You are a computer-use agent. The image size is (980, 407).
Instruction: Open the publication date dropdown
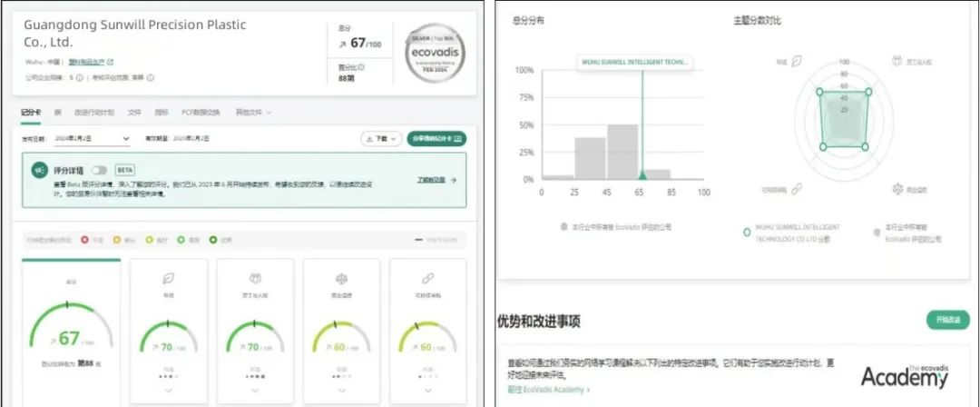124,139
